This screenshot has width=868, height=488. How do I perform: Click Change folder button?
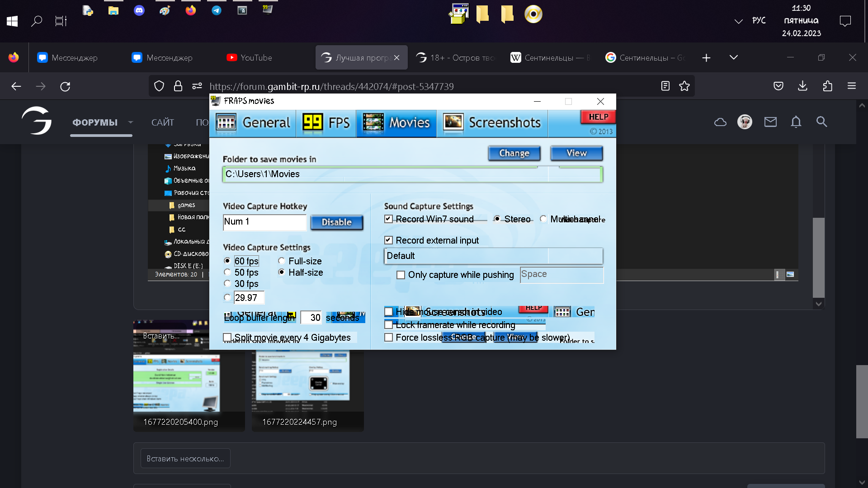coord(514,153)
